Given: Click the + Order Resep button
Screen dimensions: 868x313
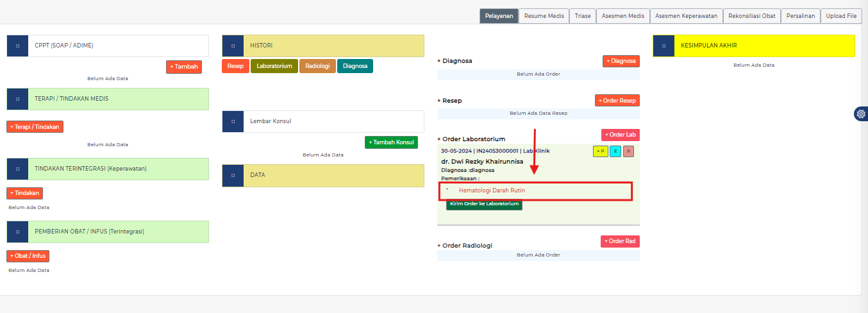Looking at the screenshot, I should [x=617, y=101].
